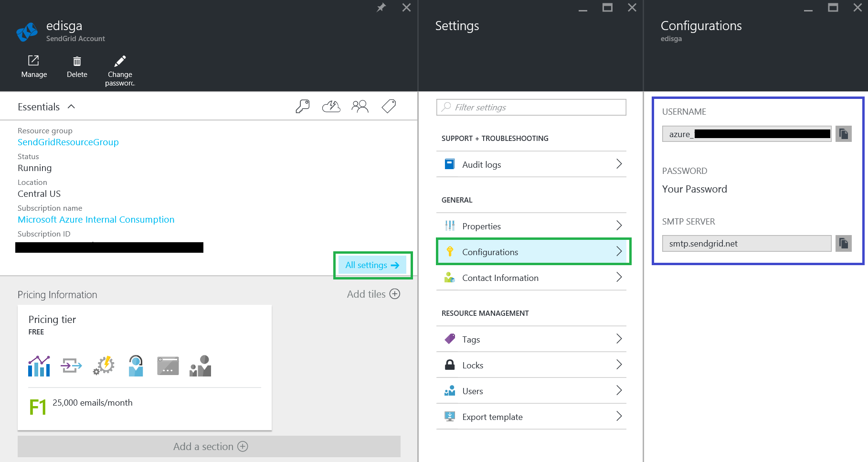Click the Properties sliders icon

tap(450, 226)
